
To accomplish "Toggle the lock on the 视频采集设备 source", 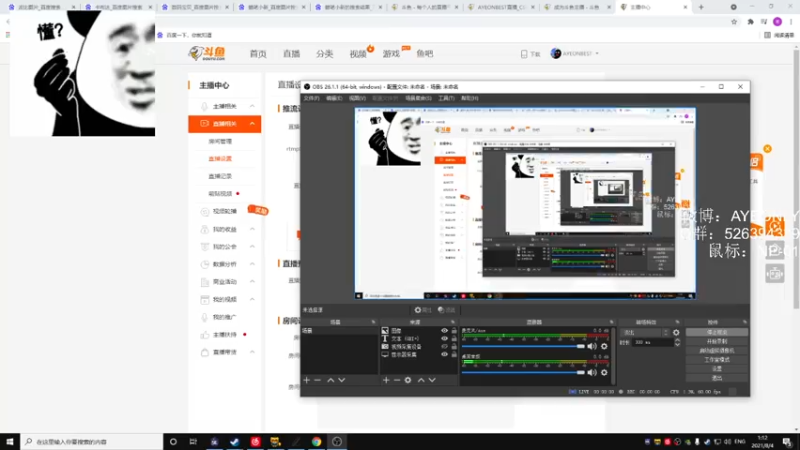I will (454, 346).
